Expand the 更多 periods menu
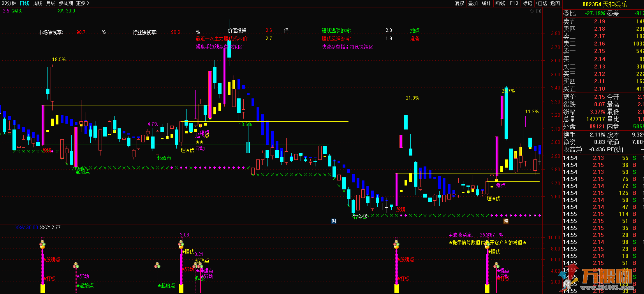This screenshot has height=294, width=644. coord(83,3)
